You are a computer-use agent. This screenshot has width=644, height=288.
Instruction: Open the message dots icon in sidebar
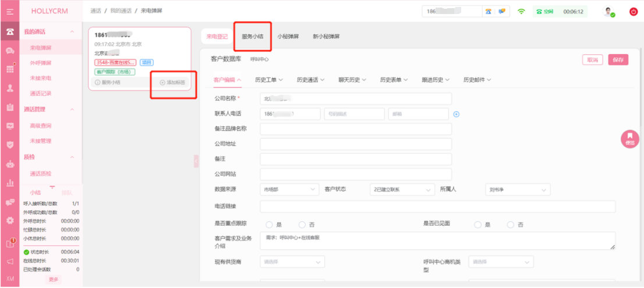(x=10, y=202)
